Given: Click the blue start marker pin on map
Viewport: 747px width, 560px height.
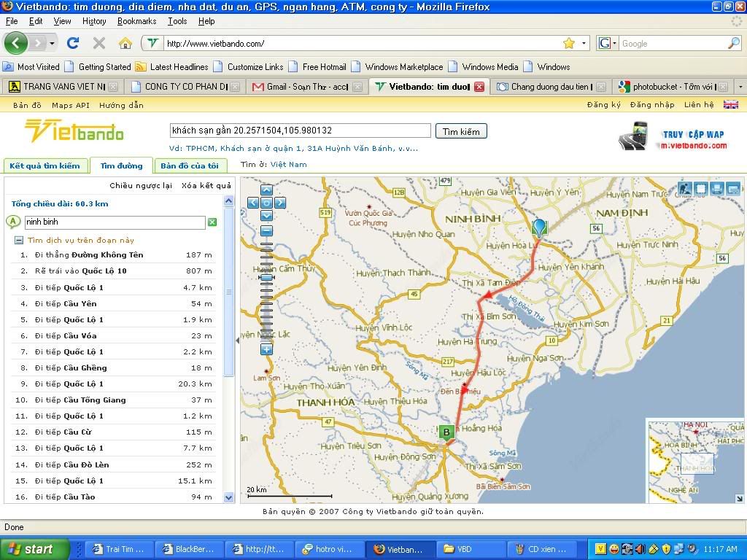Looking at the screenshot, I should coord(539,228).
